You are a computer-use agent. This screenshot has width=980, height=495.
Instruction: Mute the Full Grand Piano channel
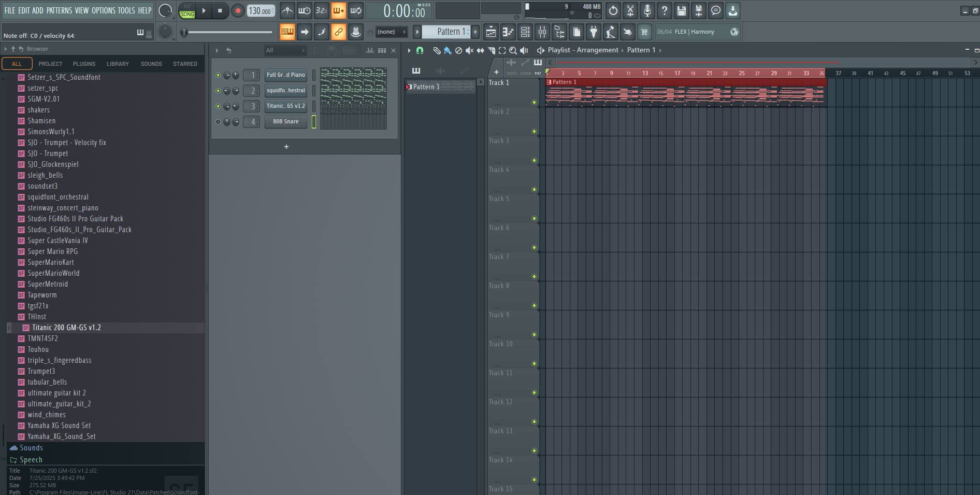point(218,75)
